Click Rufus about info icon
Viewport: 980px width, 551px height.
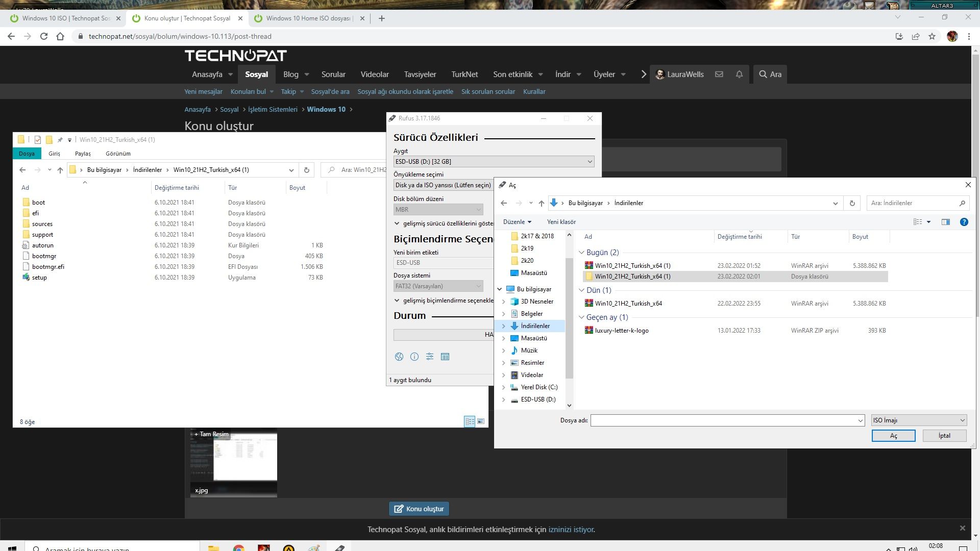pyautogui.click(x=414, y=357)
